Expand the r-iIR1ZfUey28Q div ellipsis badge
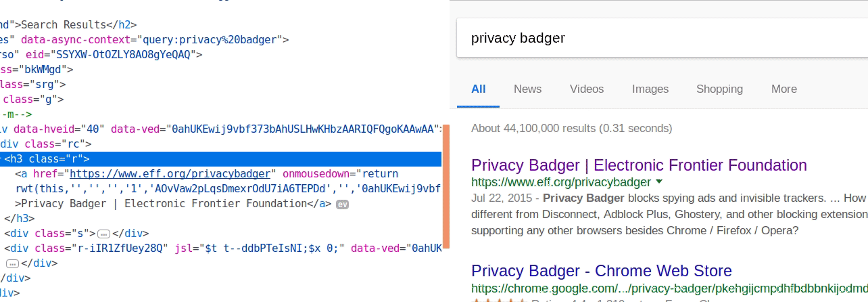Viewport: 868px width, 302px height. click(x=12, y=263)
